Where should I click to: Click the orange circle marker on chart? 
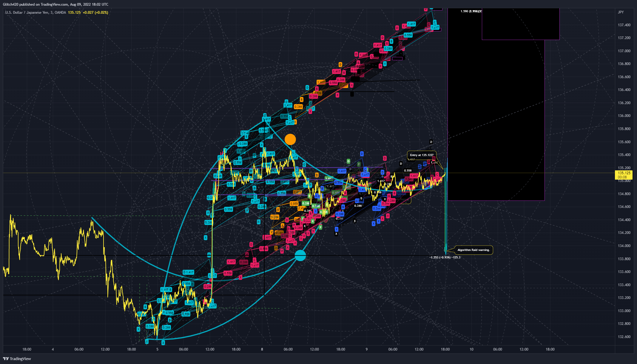pos(290,139)
